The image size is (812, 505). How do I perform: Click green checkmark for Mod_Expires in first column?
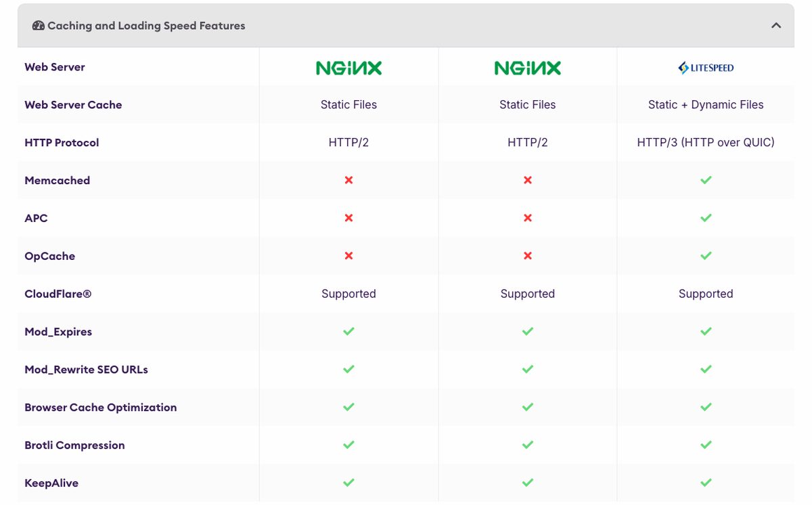click(348, 332)
